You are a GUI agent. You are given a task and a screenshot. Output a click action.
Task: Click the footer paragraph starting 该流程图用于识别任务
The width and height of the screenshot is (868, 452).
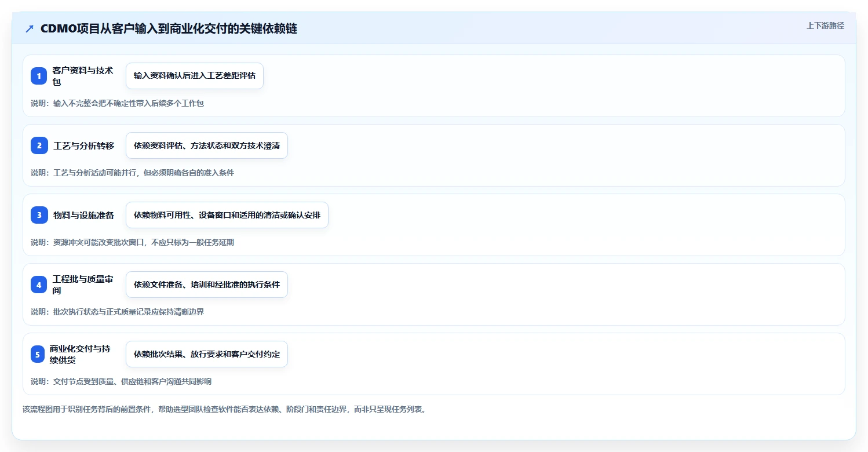tap(225, 409)
